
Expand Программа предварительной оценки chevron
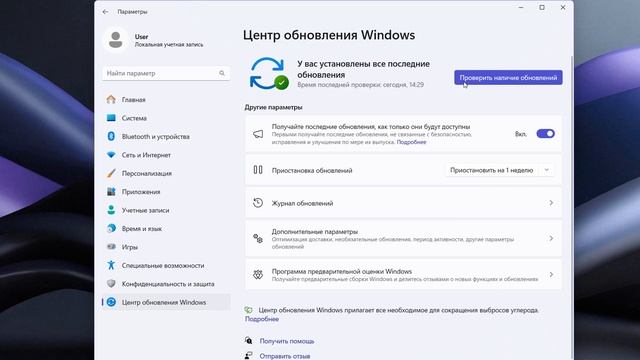(x=551, y=274)
